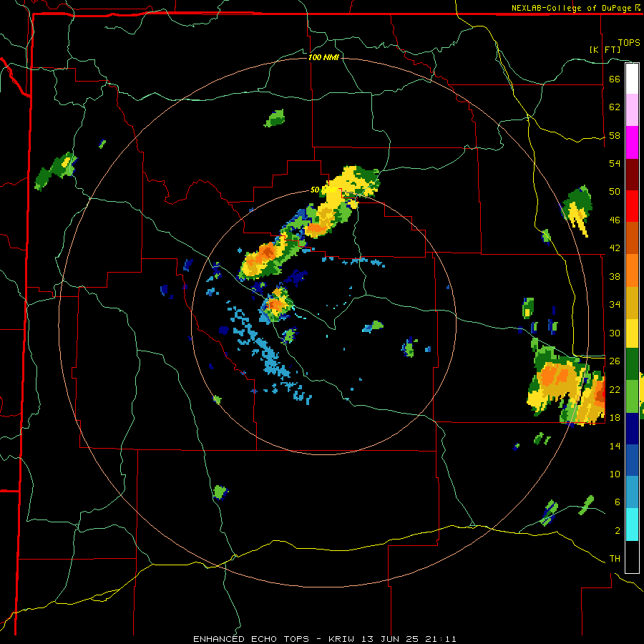Click the dark red legend color band
The image size is (644, 644).
click(x=632, y=174)
